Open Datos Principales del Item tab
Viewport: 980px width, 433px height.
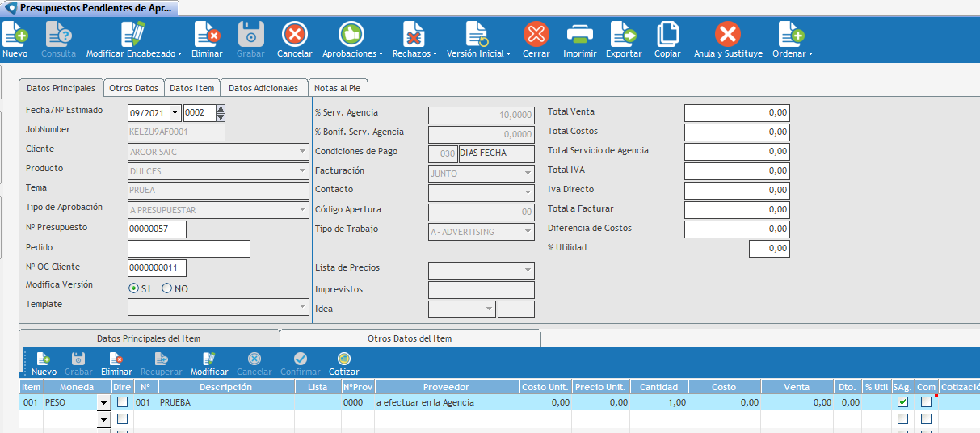(x=149, y=338)
